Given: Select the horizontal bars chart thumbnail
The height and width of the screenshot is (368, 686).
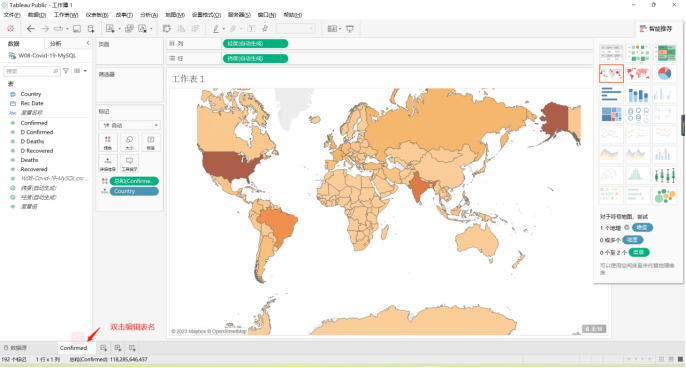Looking at the screenshot, I should (x=611, y=94).
